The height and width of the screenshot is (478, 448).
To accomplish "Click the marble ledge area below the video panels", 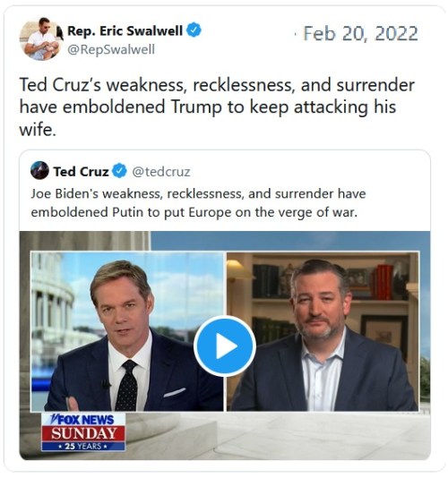I will pos(278,436).
